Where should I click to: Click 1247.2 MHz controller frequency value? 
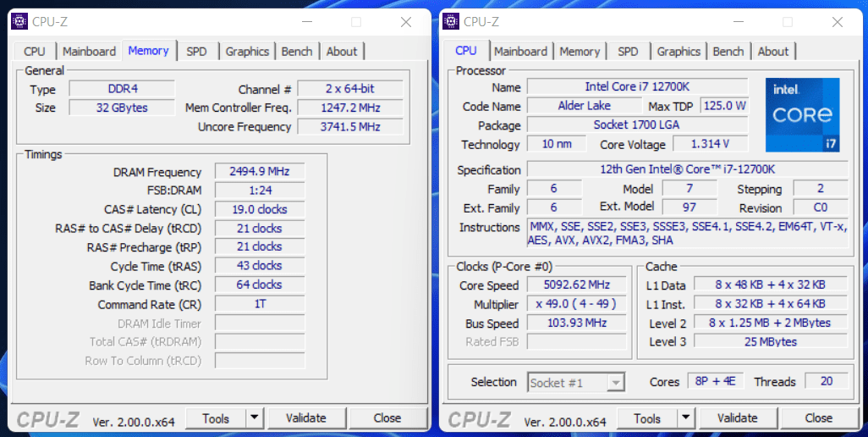(350, 108)
